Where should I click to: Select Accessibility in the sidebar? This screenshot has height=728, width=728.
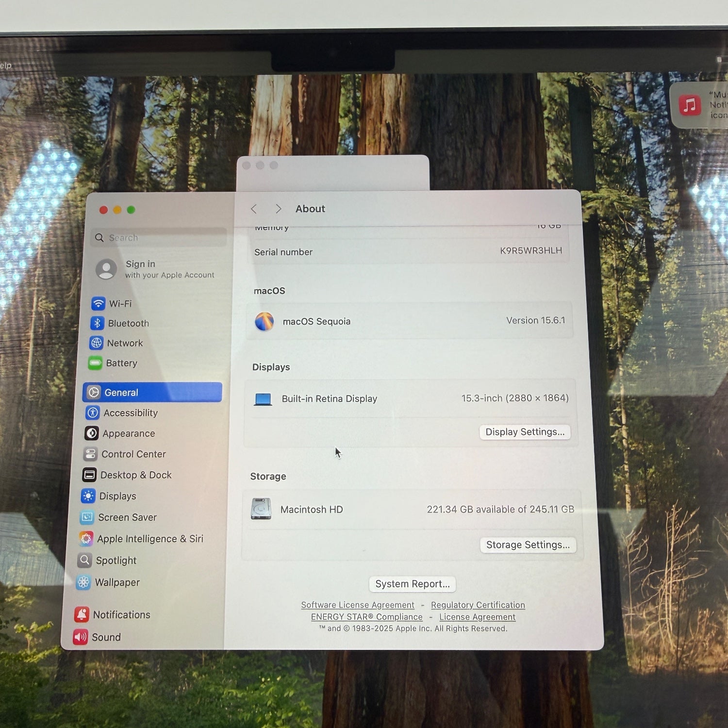(130, 413)
